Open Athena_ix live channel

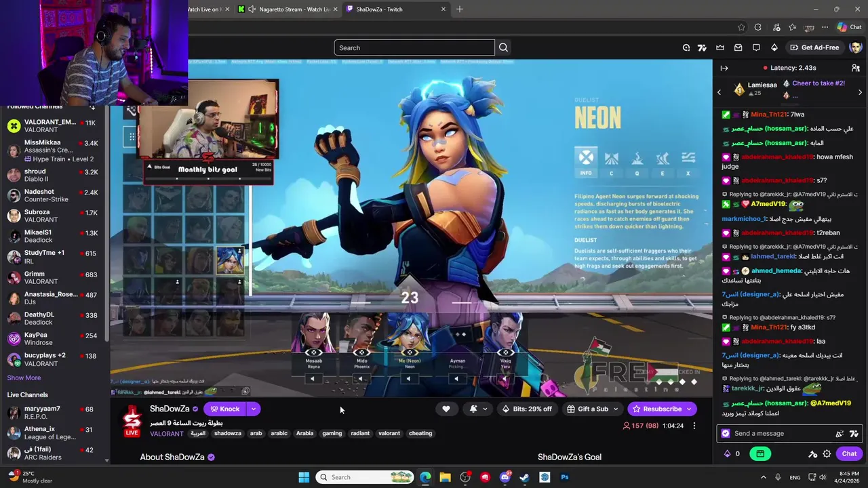(x=53, y=433)
